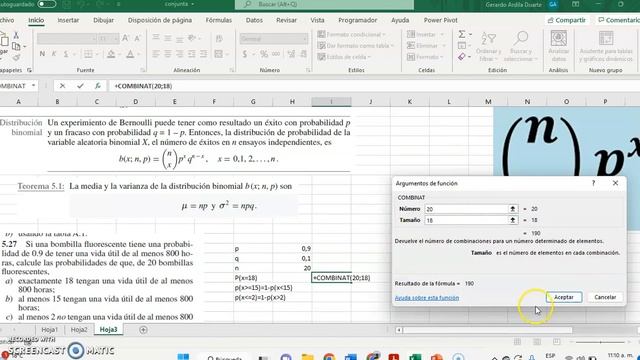The image size is (640, 360).
Task: Click the formula bar text +COMBINAT(20;18)
Action: click(143, 86)
